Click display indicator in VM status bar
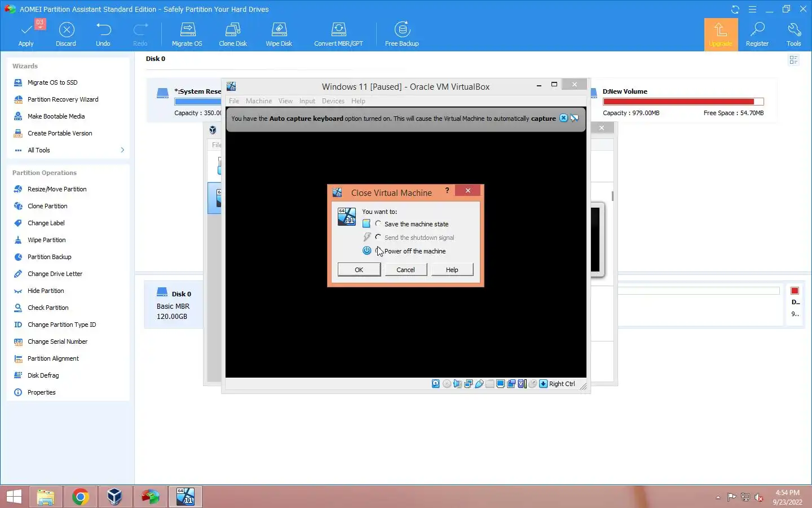Image resolution: width=812 pixels, height=508 pixels. tap(501, 384)
